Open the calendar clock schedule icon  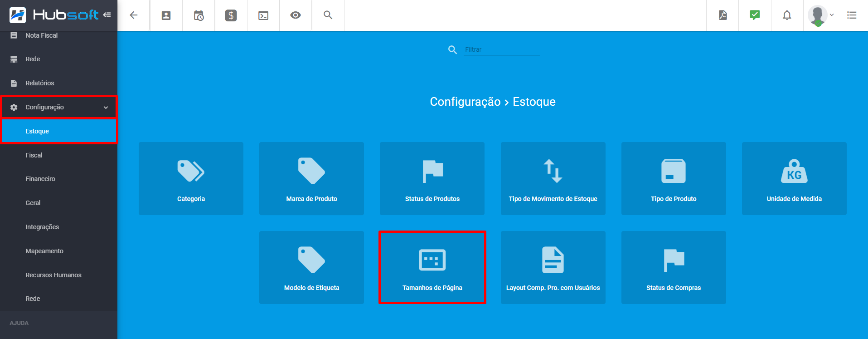pyautogui.click(x=199, y=15)
